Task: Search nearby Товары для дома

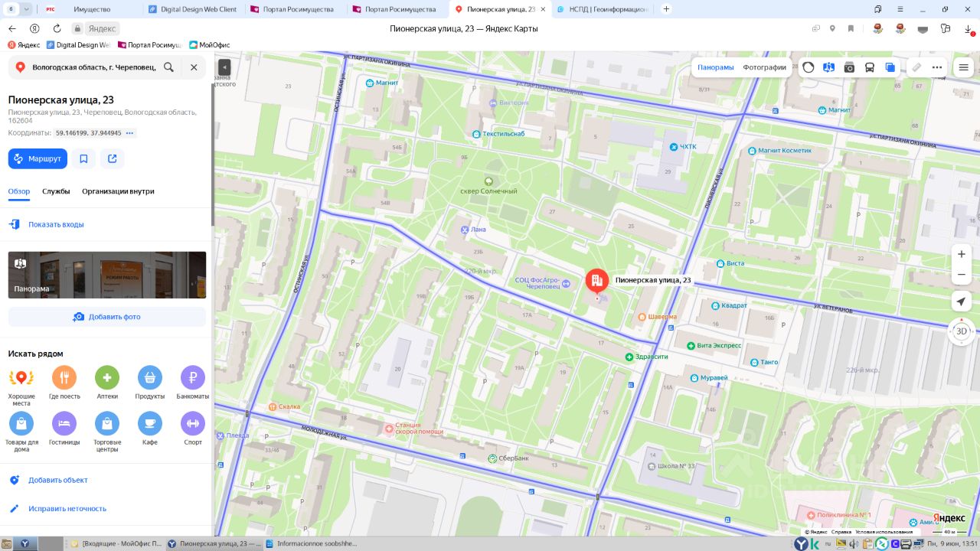Action: [21, 432]
